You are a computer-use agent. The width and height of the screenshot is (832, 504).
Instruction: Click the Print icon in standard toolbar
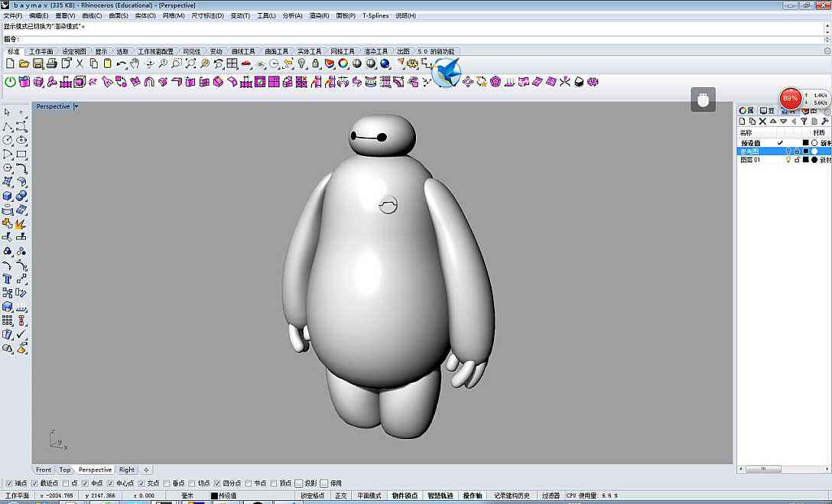point(52,63)
